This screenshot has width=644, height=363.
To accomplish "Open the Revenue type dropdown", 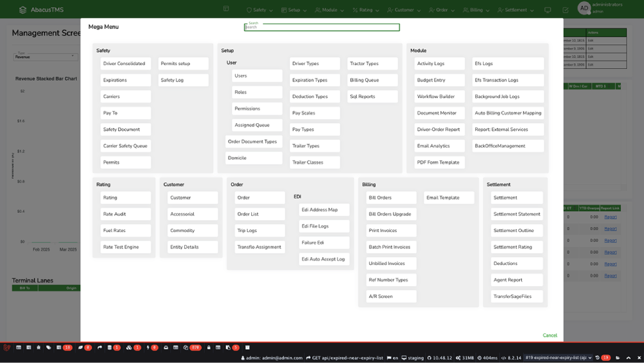I will [x=45, y=57].
